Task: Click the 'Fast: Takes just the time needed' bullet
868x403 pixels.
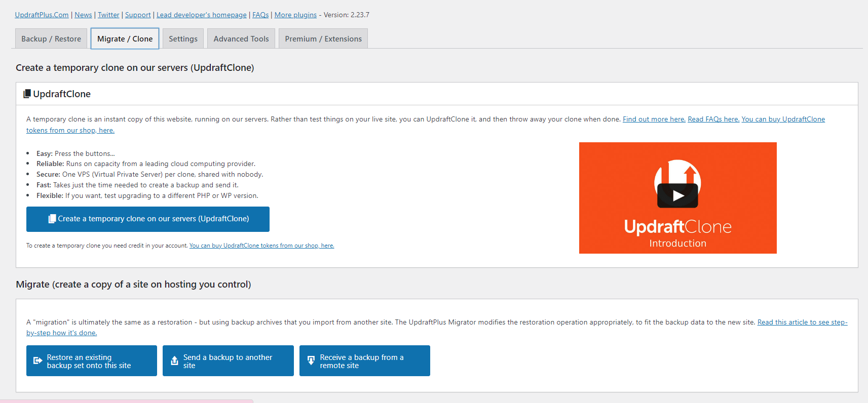Action: pyautogui.click(x=137, y=185)
